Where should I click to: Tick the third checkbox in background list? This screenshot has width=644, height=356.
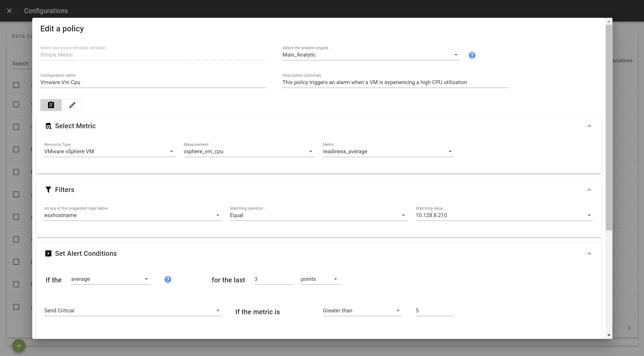pyautogui.click(x=16, y=127)
